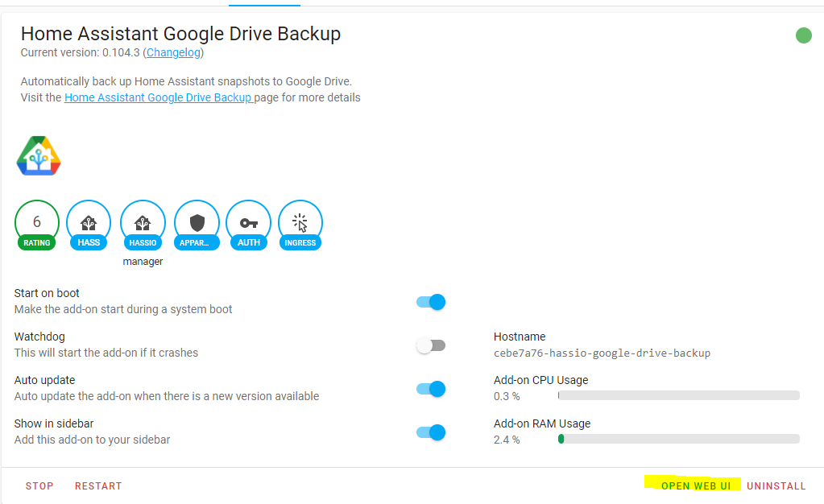Click the Start on boot label

pyautogui.click(x=47, y=293)
